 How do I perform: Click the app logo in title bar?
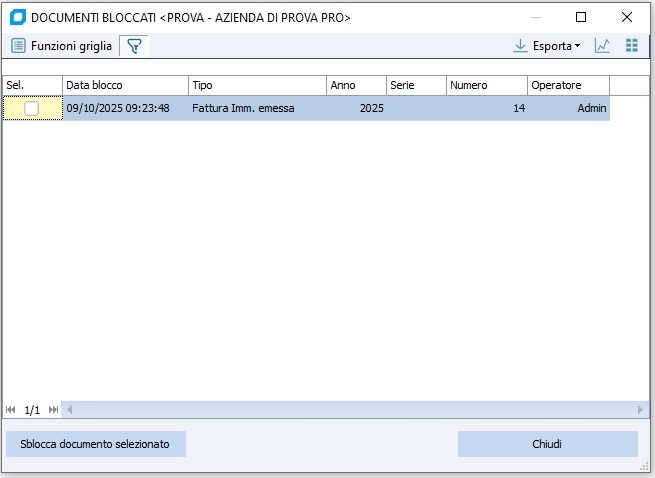click(17, 17)
